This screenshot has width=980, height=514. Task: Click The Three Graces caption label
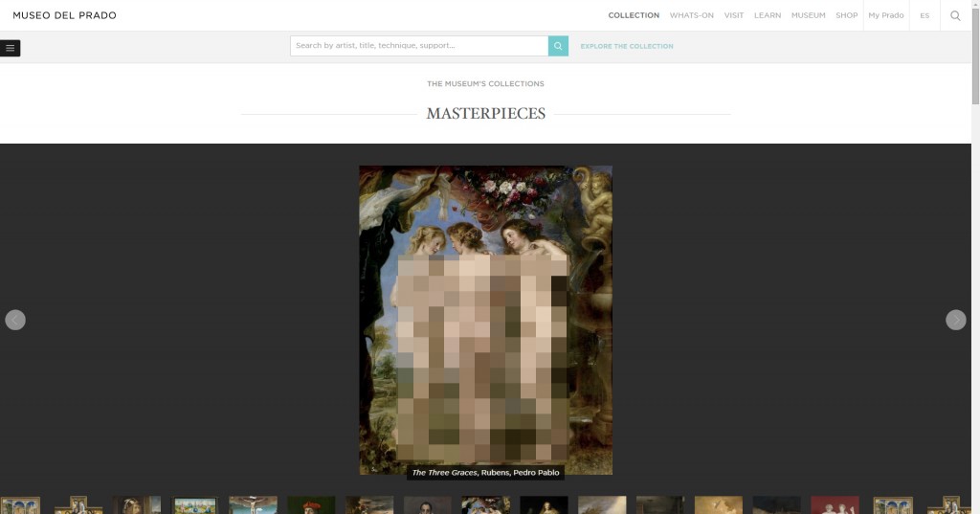485,473
